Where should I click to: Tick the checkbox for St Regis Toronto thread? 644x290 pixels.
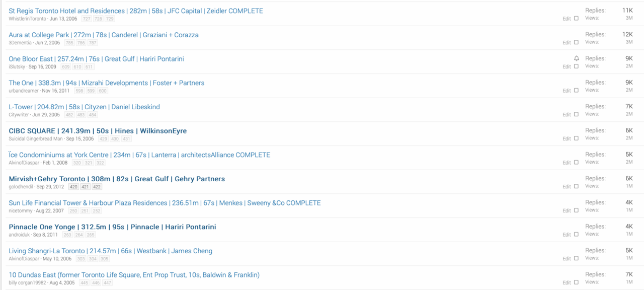[x=576, y=19]
